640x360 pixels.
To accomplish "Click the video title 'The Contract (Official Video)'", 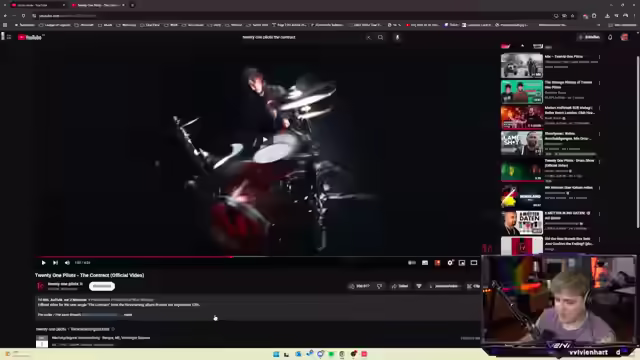I will tap(89, 275).
